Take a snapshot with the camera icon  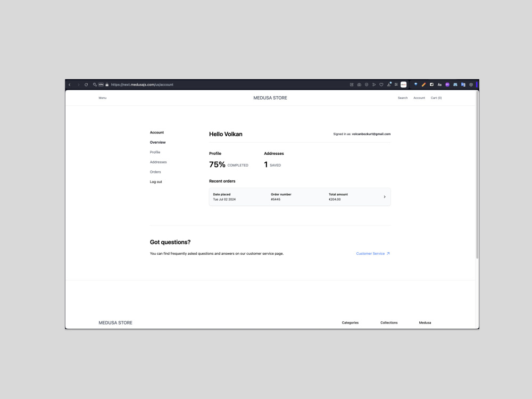click(x=359, y=85)
